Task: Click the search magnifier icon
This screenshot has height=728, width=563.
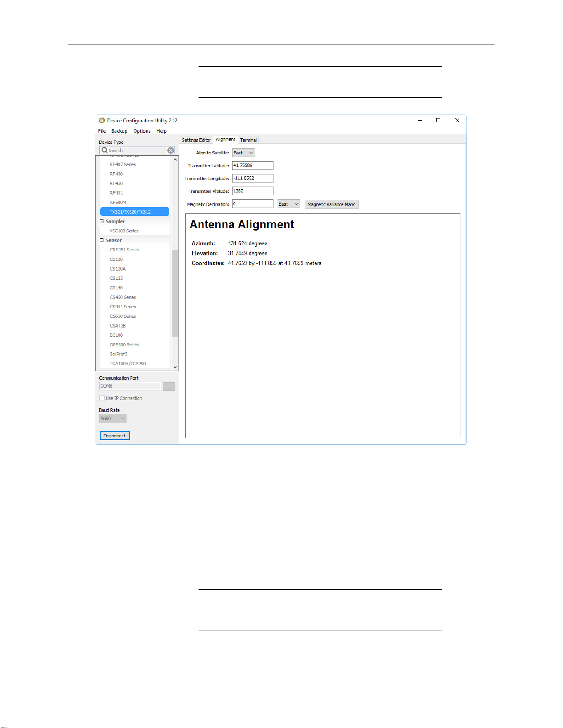Action: (104, 150)
